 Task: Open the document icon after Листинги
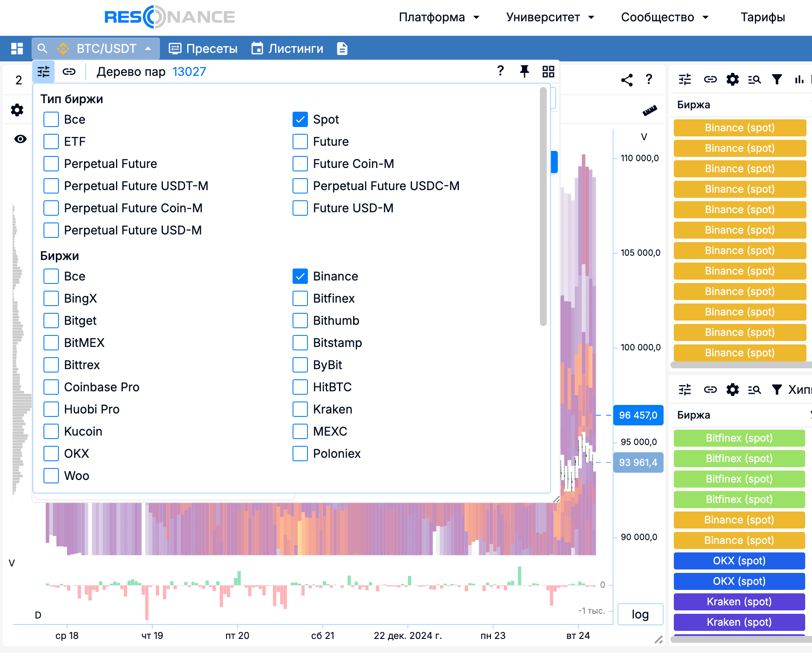[x=342, y=49]
